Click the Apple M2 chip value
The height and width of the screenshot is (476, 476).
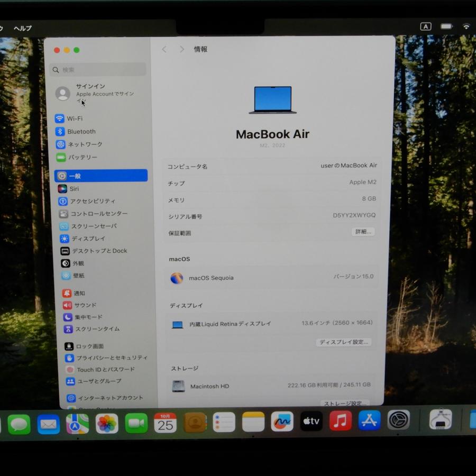[x=363, y=182]
